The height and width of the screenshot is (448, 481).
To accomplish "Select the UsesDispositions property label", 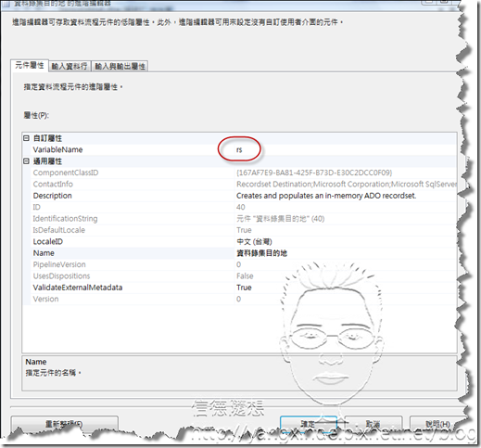I will [x=61, y=275].
